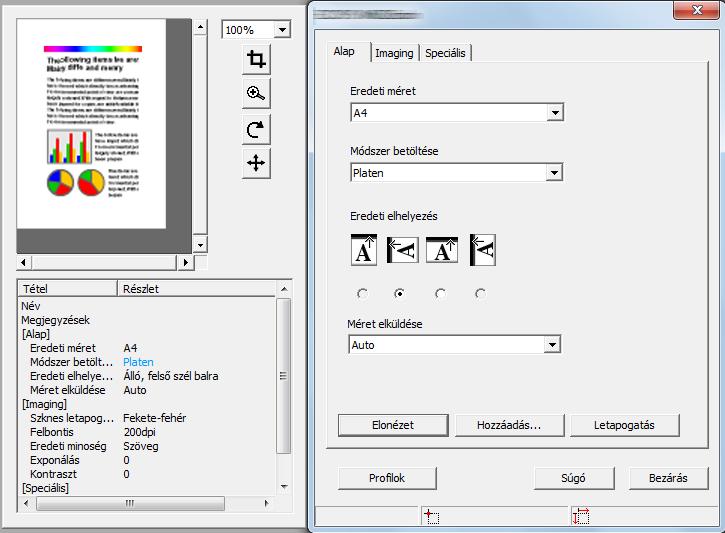Viewport: 725px width, 533px height.
Task: Click the red plus selection icon in status bar
Action: [431, 516]
